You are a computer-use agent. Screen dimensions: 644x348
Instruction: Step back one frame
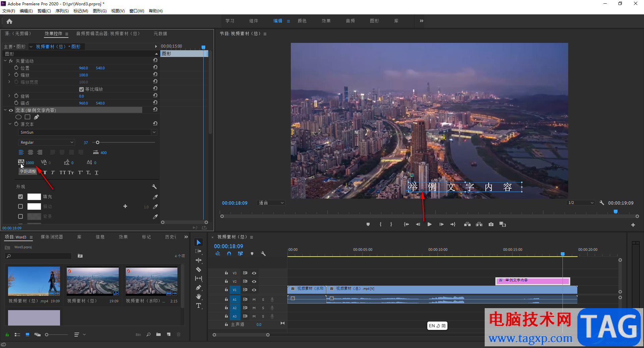click(418, 224)
